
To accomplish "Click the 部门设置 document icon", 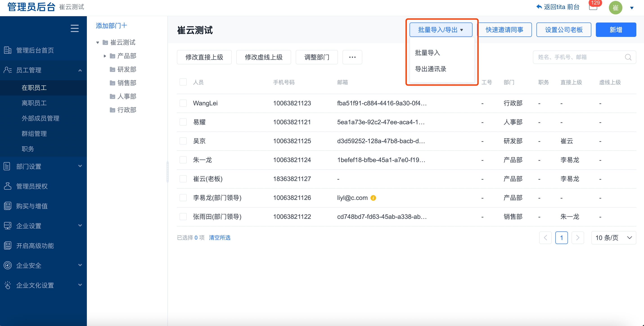I will click(x=7, y=166).
